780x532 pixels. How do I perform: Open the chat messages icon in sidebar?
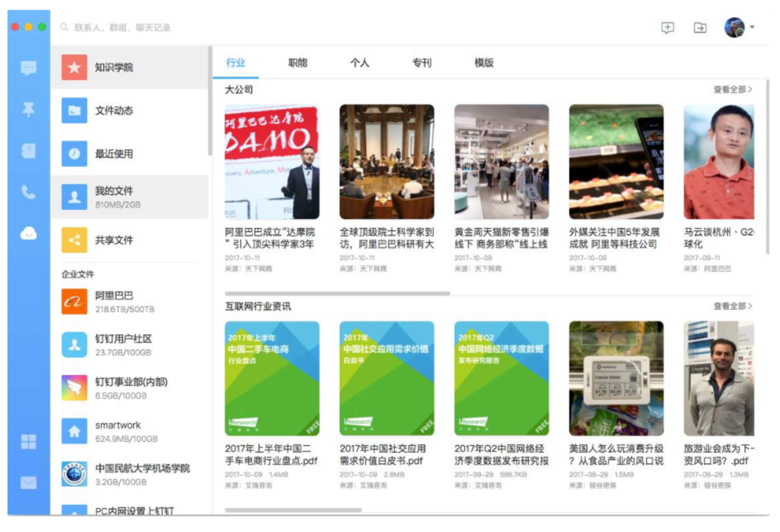(29, 68)
